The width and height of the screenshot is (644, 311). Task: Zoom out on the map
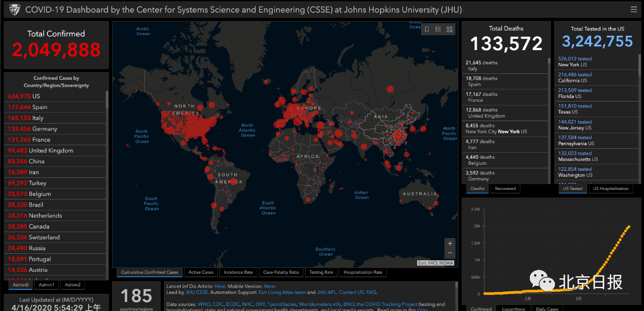coord(450,253)
